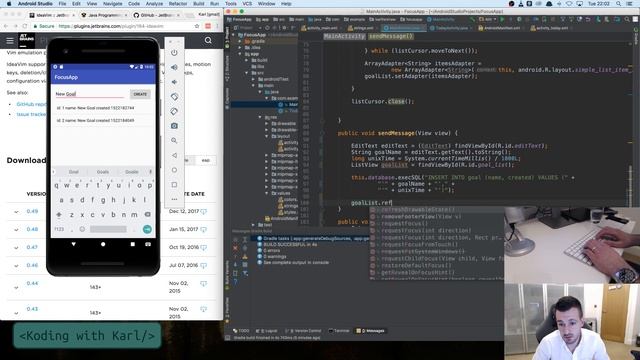The width and height of the screenshot is (640, 360).
Task: Expand the androidTest folder node
Action: pyautogui.click(x=253, y=79)
